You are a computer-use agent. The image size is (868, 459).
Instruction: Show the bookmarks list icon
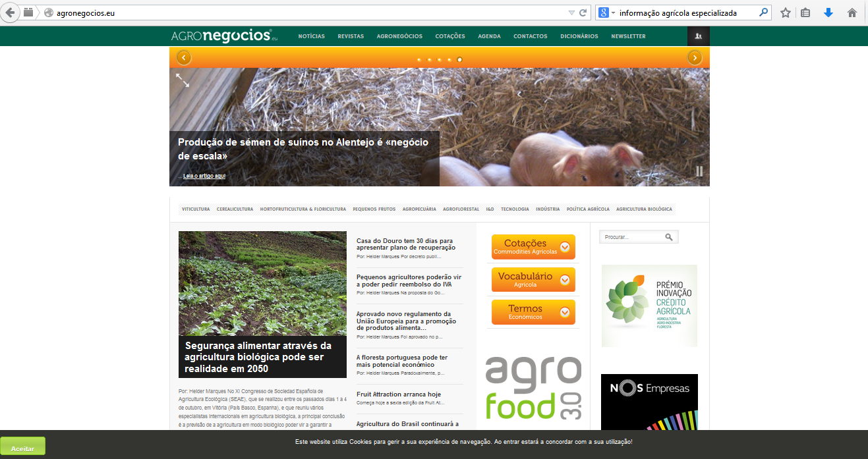(805, 13)
